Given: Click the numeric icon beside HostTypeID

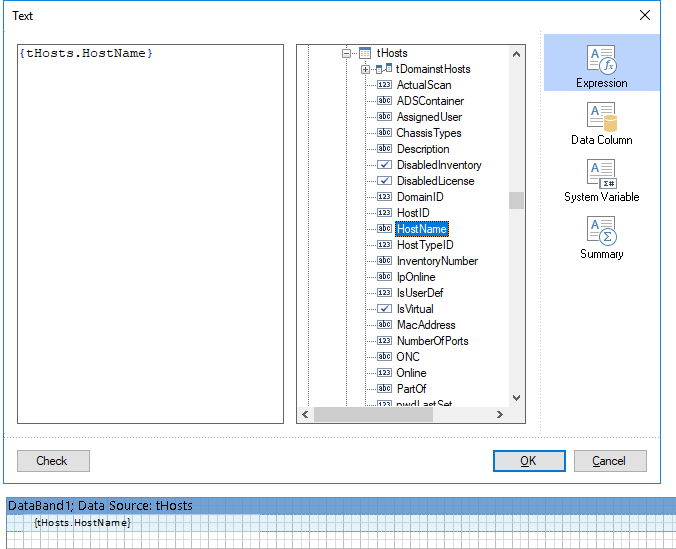Looking at the screenshot, I should click(384, 245).
